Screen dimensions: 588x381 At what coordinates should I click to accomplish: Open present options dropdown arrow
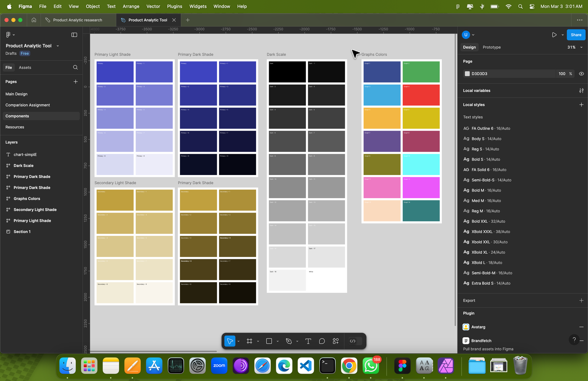click(562, 35)
